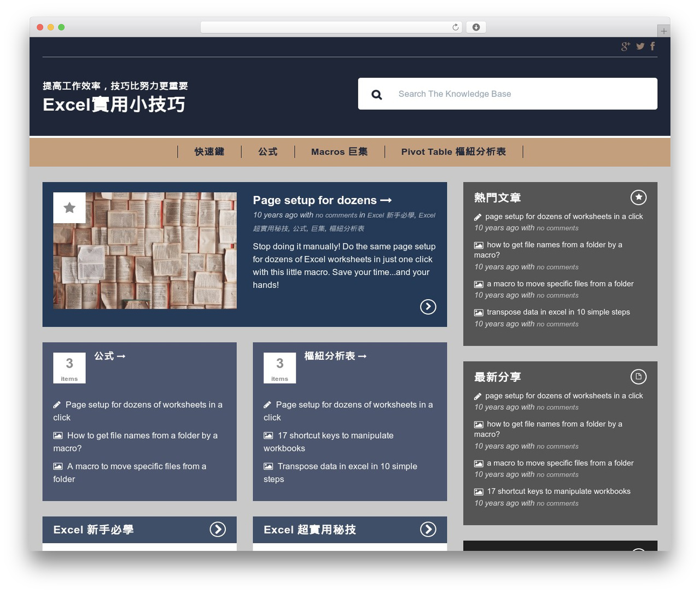Image resolution: width=700 pixels, height=593 pixels.
Task: Open how to get file names in 熱門文章
Action: point(548,250)
